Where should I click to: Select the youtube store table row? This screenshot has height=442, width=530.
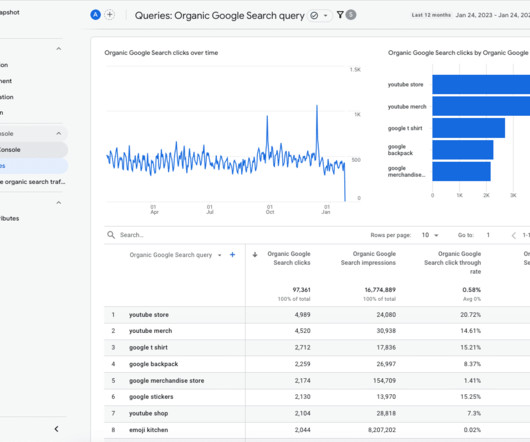click(317, 315)
